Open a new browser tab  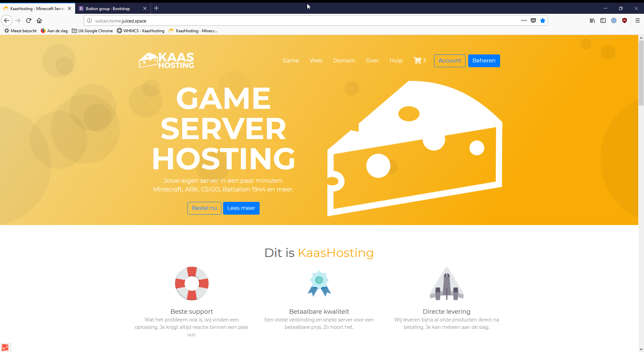click(156, 8)
